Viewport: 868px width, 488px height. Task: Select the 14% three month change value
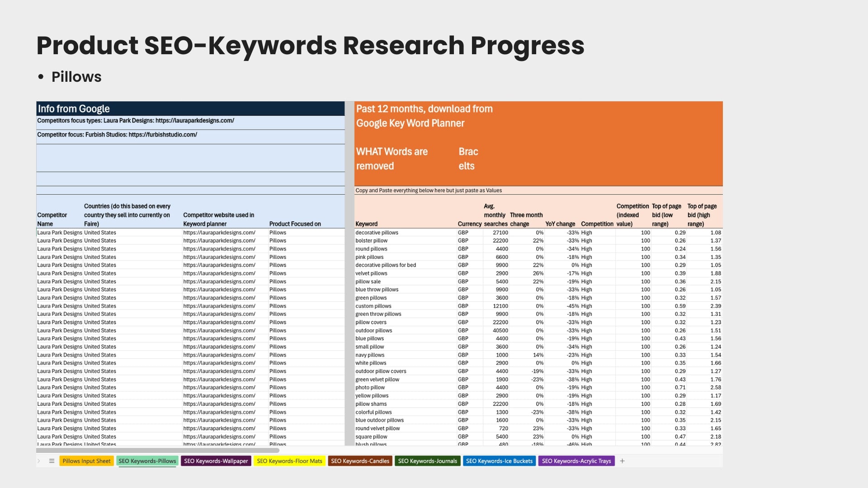(538, 355)
